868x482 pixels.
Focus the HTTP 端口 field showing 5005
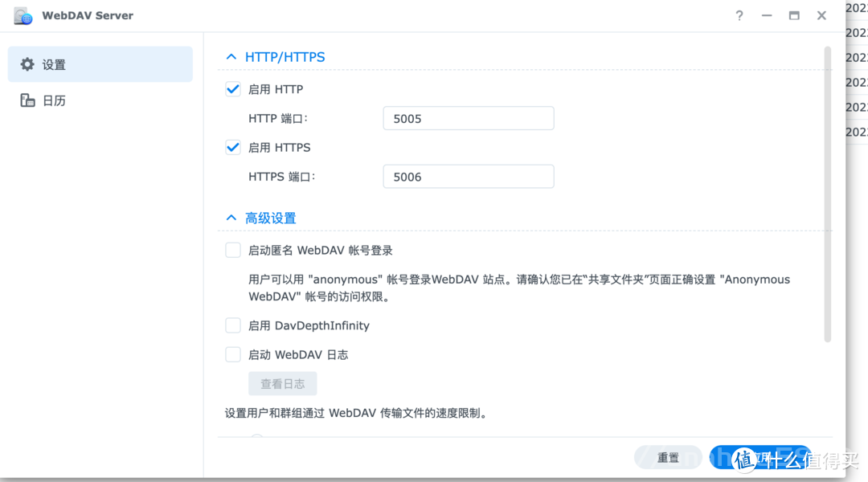469,118
